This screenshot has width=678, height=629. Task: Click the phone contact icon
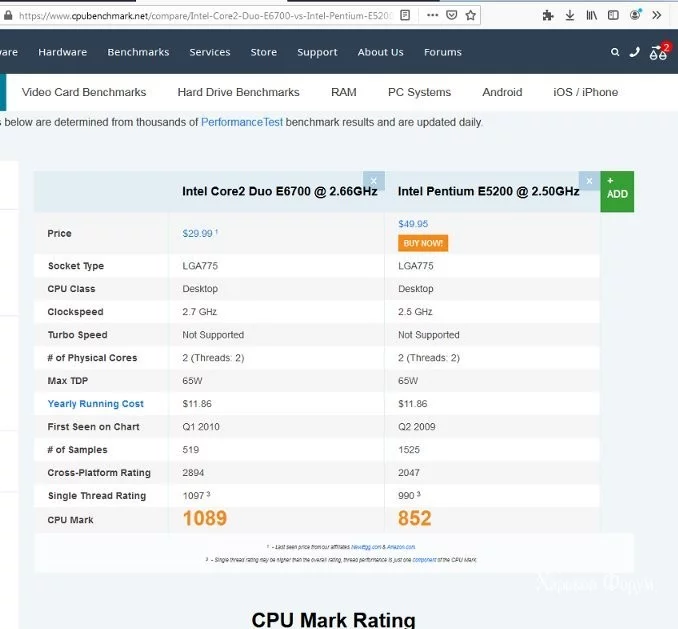tap(634, 52)
